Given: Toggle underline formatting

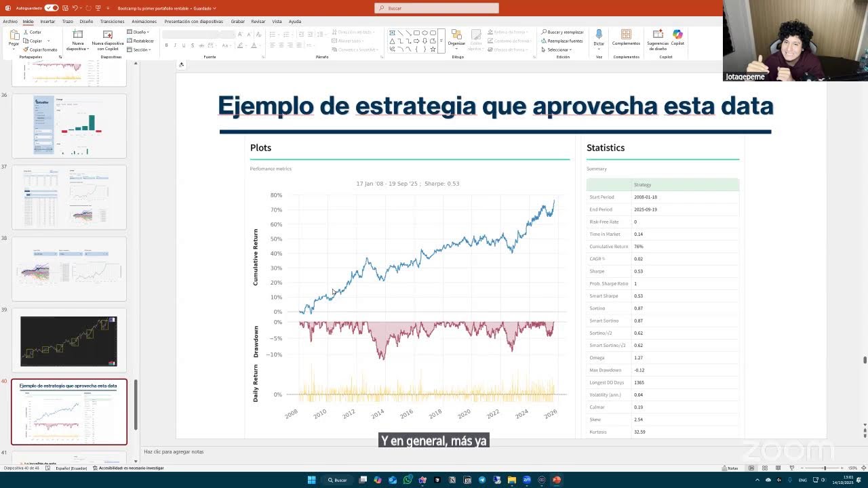Looking at the screenshot, I should [184, 45].
